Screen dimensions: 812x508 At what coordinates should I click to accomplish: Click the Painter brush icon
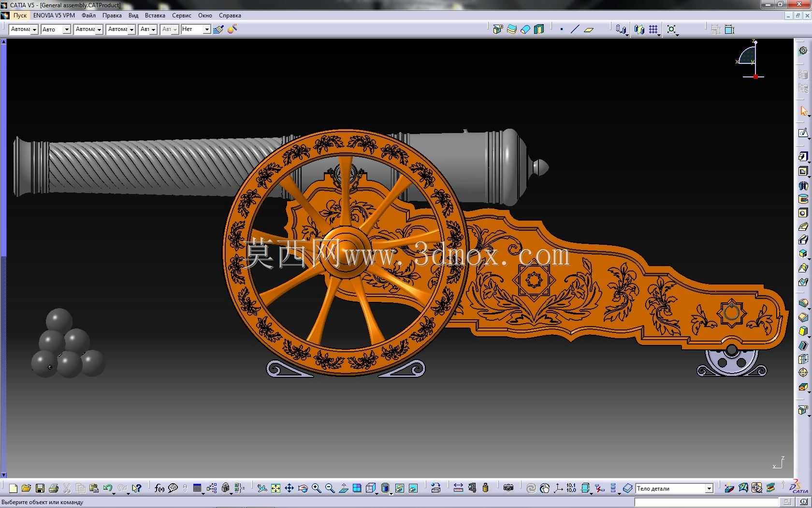click(x=218, y=29)
